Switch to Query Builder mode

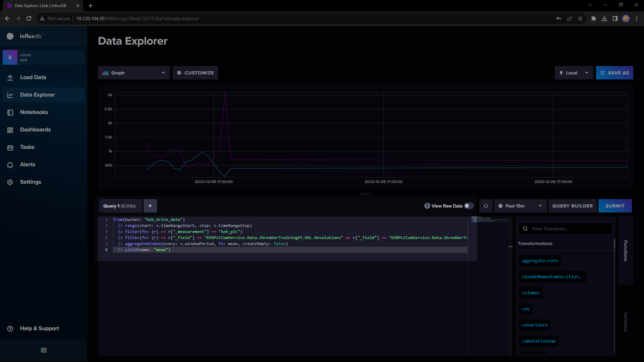(572, 206)
